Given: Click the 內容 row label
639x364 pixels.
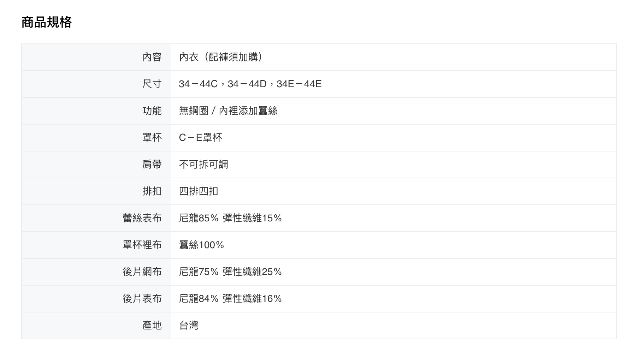Looking at the screenshot, I should point(152,57).
